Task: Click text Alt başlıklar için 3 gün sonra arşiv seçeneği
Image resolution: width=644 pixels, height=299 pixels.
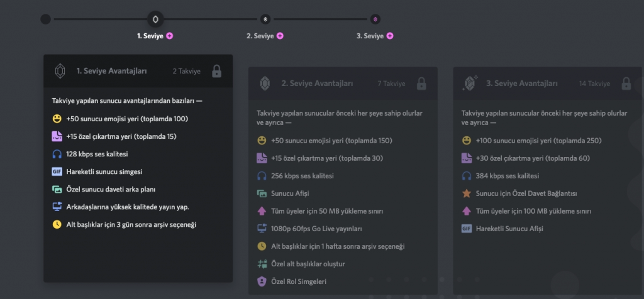Action: pos(131,225)
